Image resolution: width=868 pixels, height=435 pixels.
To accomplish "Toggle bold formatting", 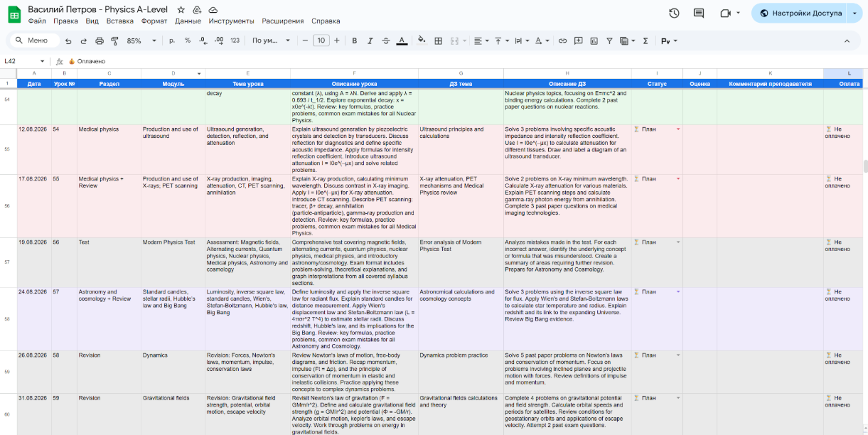I will click(355, 41).
